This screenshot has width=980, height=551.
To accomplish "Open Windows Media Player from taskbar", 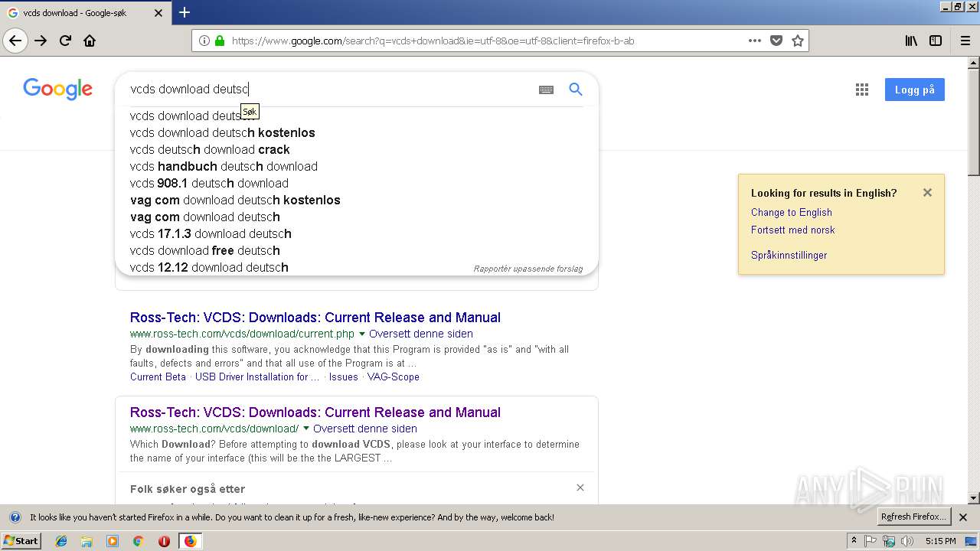I will coord(113,541).
